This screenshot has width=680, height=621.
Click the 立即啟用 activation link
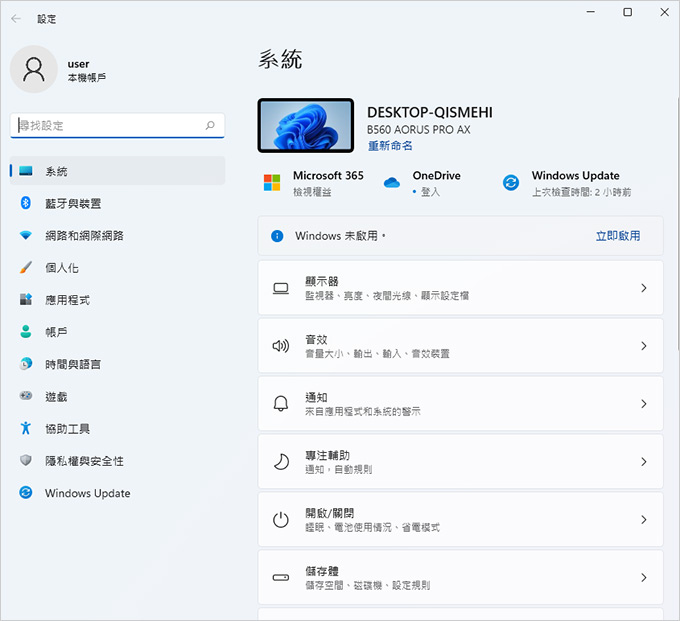[x=618, y=236]
